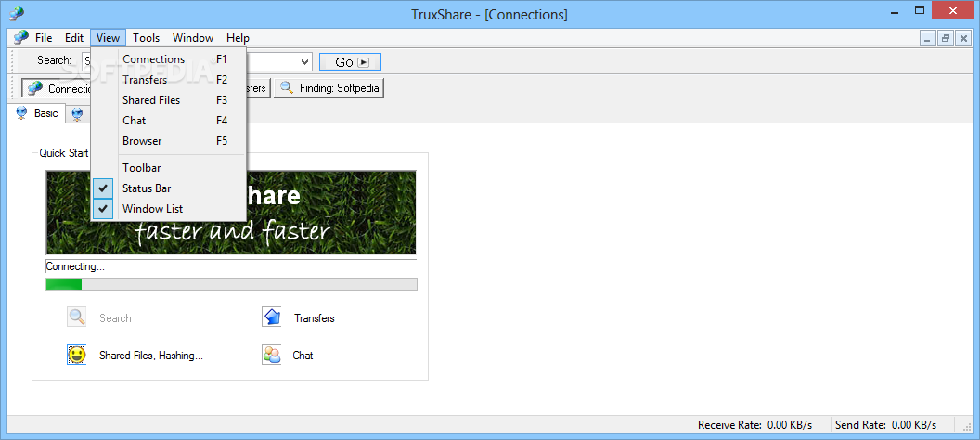This screenshot has height=440, width=980.
Task: Click the Chat people icon in Quick Start
Action: 271,355
